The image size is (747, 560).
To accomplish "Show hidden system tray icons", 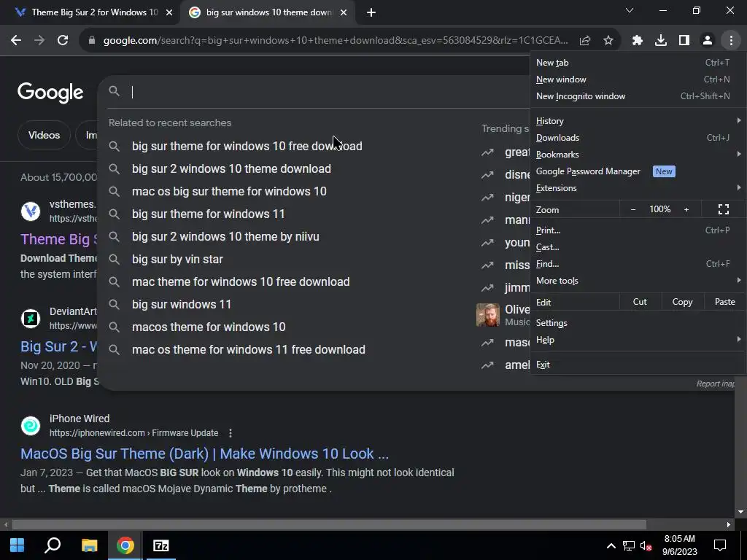I will pyautogui.click(x=611, y=545).
